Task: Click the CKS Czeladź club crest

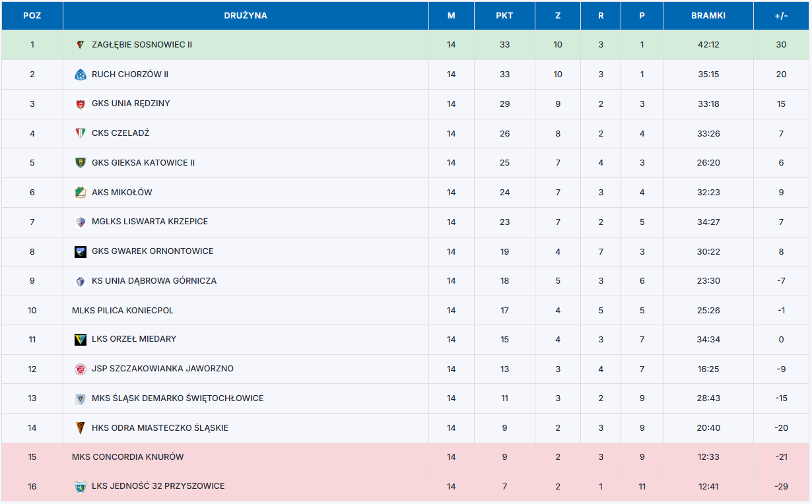Action: [x=81, y=133]
